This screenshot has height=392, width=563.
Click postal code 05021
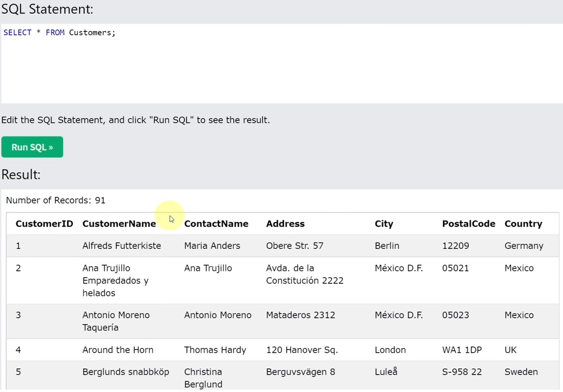456,268
